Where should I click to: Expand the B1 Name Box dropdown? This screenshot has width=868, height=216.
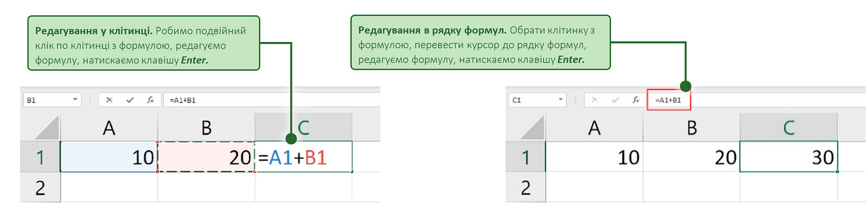point(75,100)
